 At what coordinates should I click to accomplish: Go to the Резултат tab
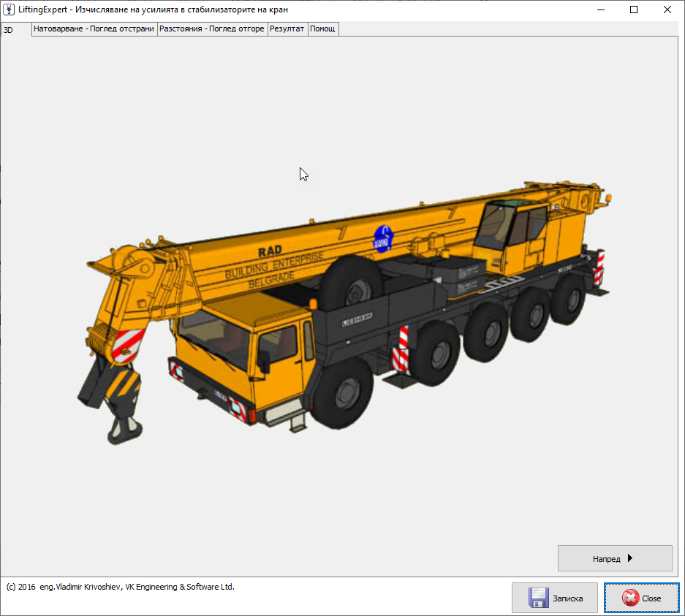287,29
